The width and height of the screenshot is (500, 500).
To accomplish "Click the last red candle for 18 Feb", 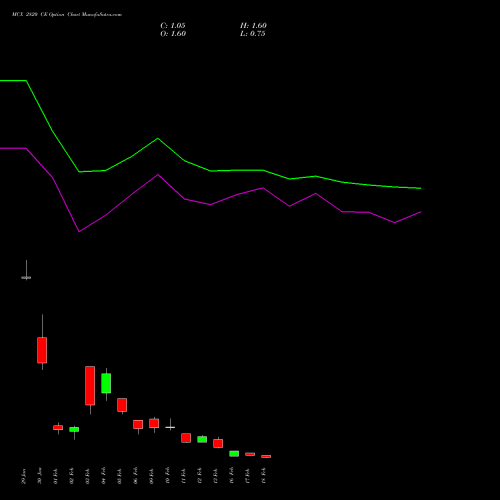I will tap(266, 456).
